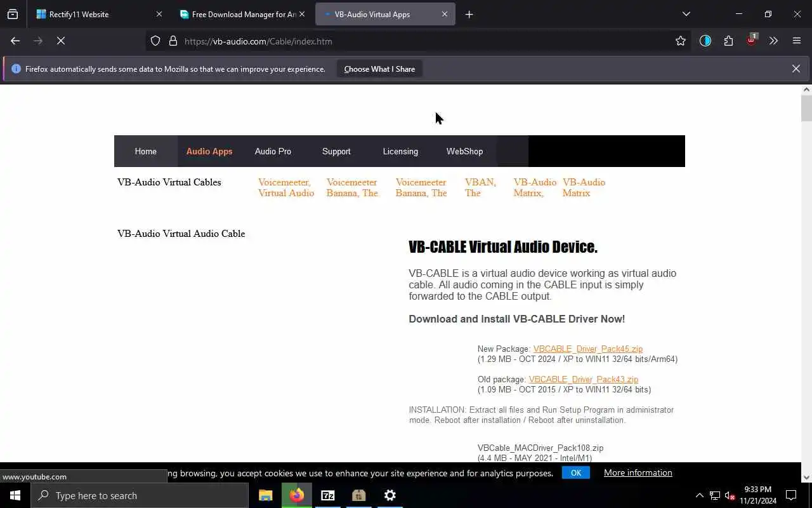
Task: Open Settings gear taskbar icon
Action: click(x=390, y=495)
